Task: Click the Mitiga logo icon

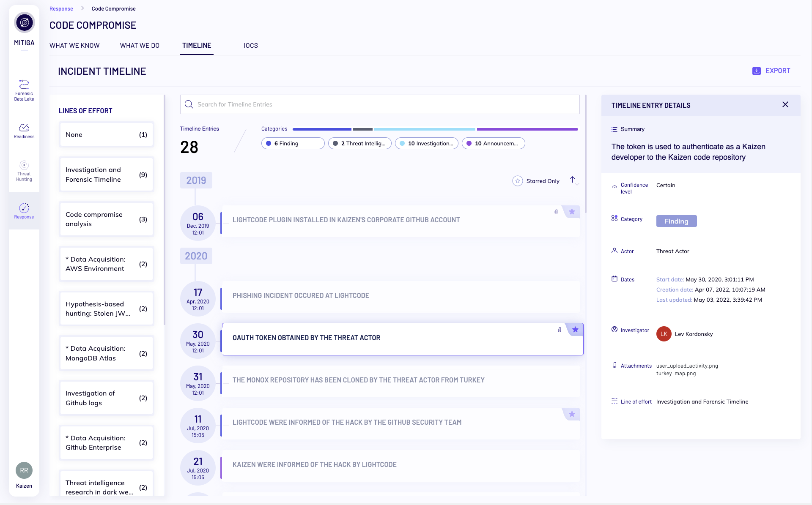Action: 25,23
